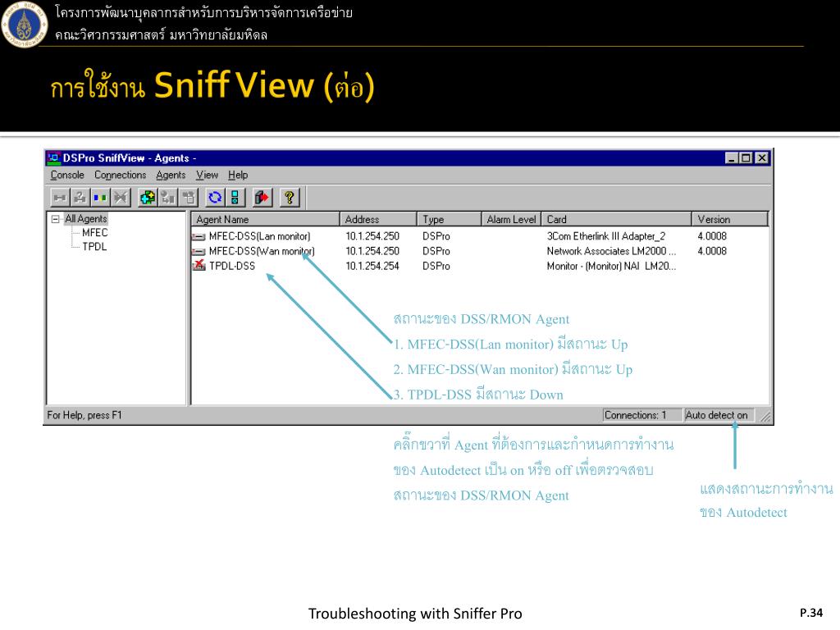Click version 4.0008 in Lan monitor row
The image size is (840, 630).
712,236
